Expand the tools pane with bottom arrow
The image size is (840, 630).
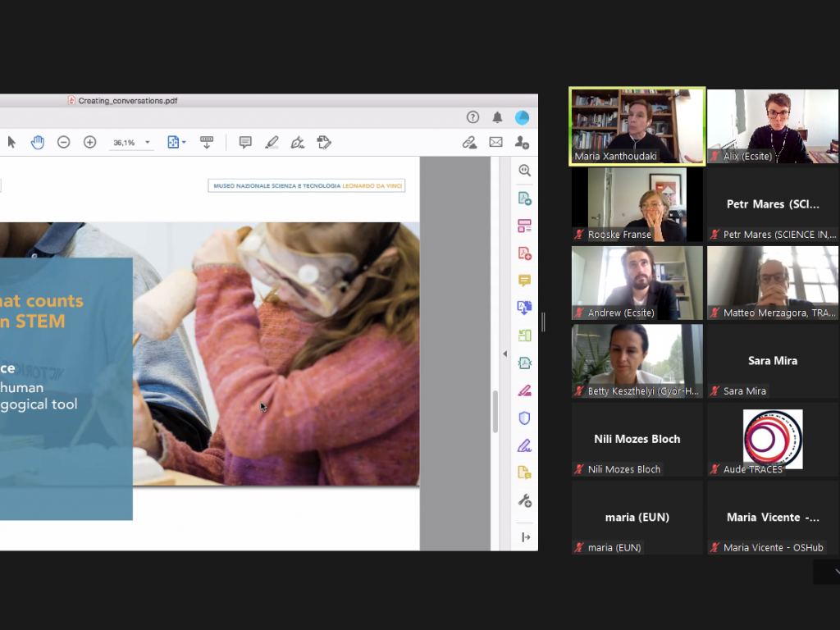pos(525,537)
